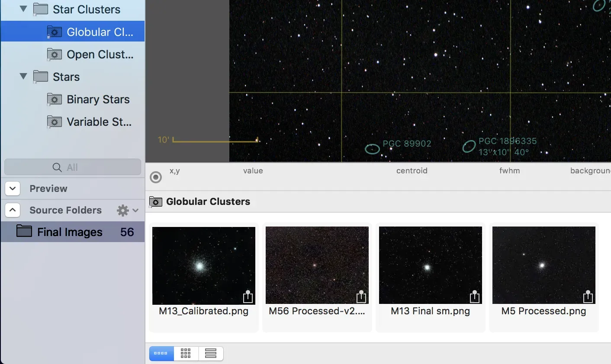The width and height of the screenshot is (611, 364).
Task: Click the probe target icon beside x,y
Action: pyautogui.click(x=155, y=177)
